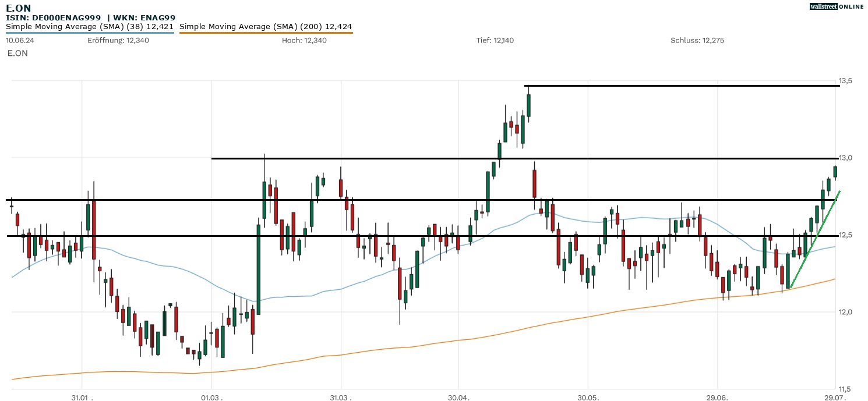Click the Tief 12,140 value

(x=495, y=41)
